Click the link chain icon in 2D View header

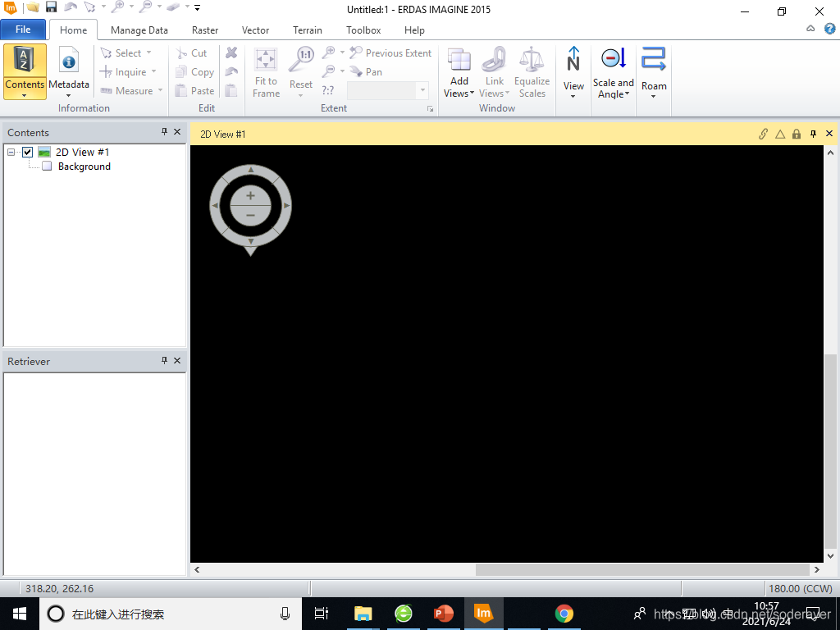pos(764,134)
